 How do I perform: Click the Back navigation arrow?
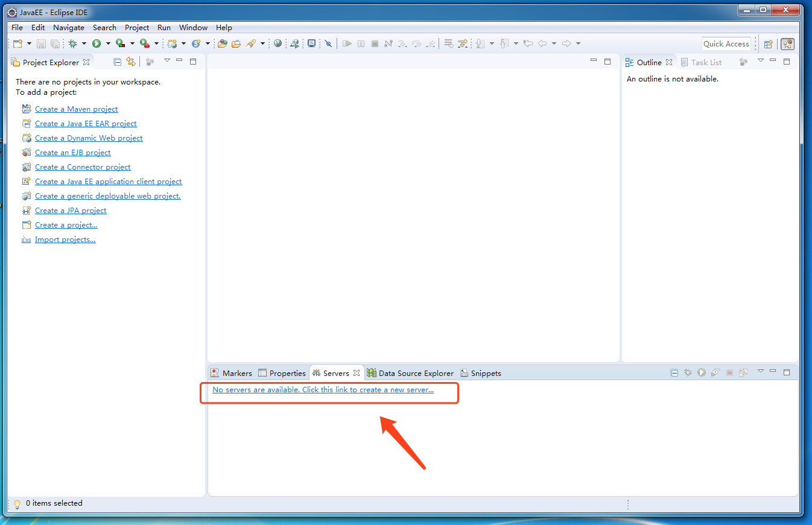(x=542, y=43)
